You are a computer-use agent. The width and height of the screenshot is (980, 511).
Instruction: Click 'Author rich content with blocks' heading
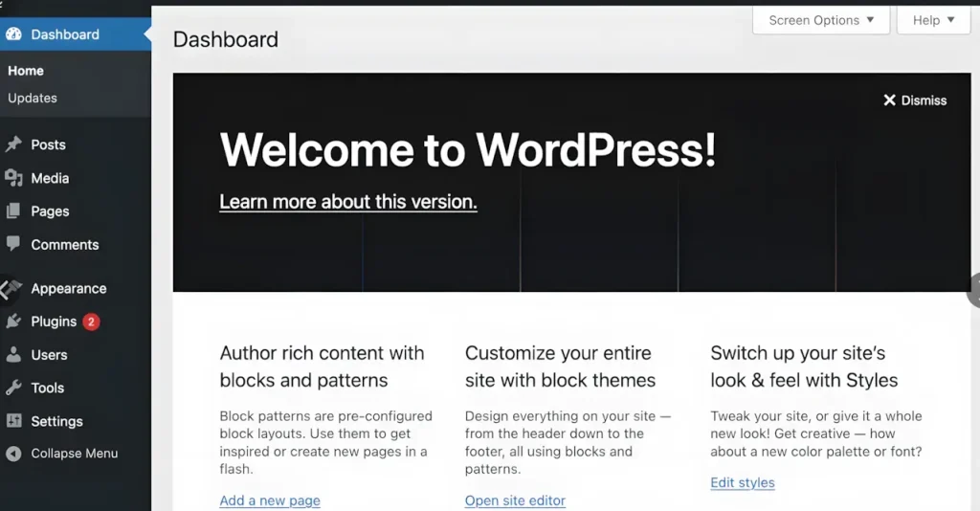tap(322, 367)
